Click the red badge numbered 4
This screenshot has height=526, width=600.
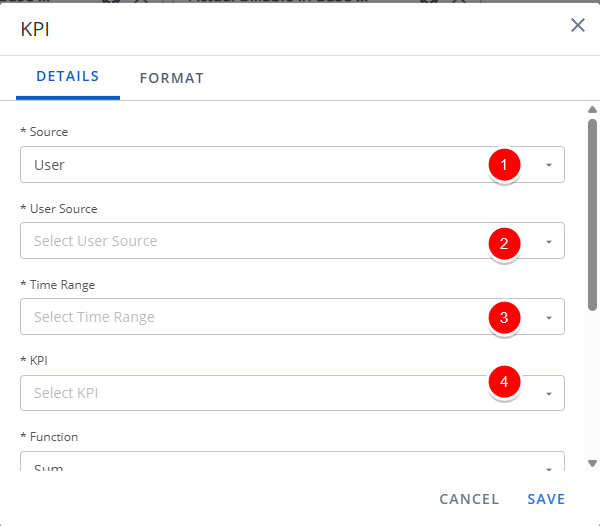(x=505, y=381)
